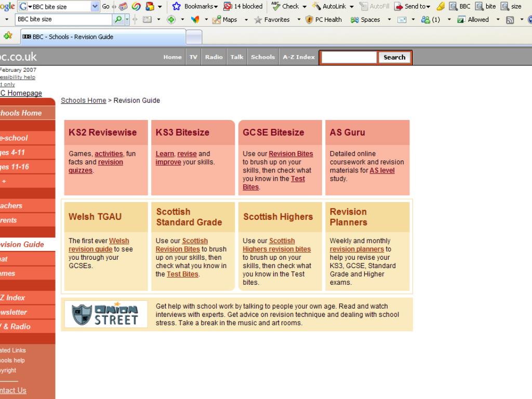Click the KS2 Revisewise heading
Screen dimensions: 532x399
pyautogui.click(x=102, y=132)
